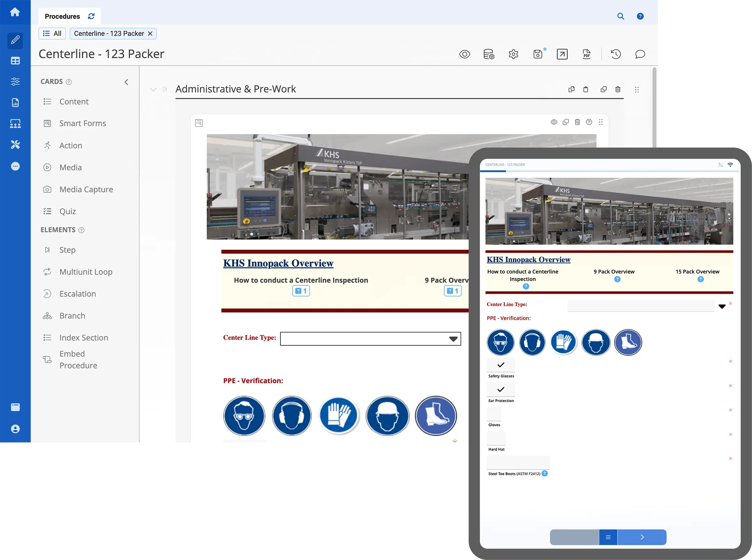Image resolution: width=752 pixels, height=560 pixels.
Task: Switch to the All procedures tab
Action: [52, 34]
